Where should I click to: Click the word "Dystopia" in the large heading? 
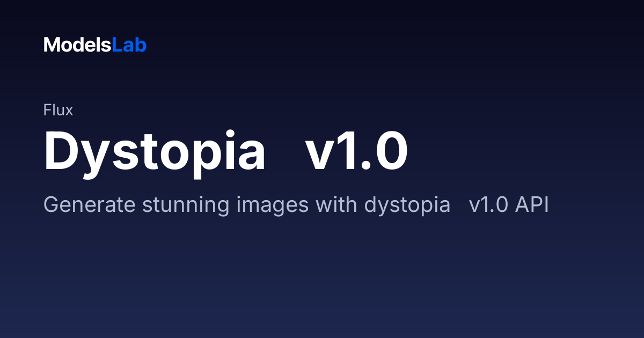pos(155,152)
